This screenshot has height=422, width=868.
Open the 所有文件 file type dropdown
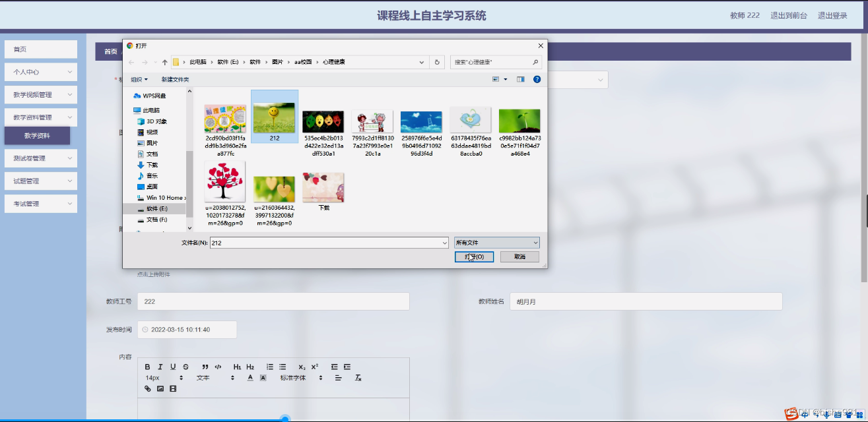pos(496,242)
